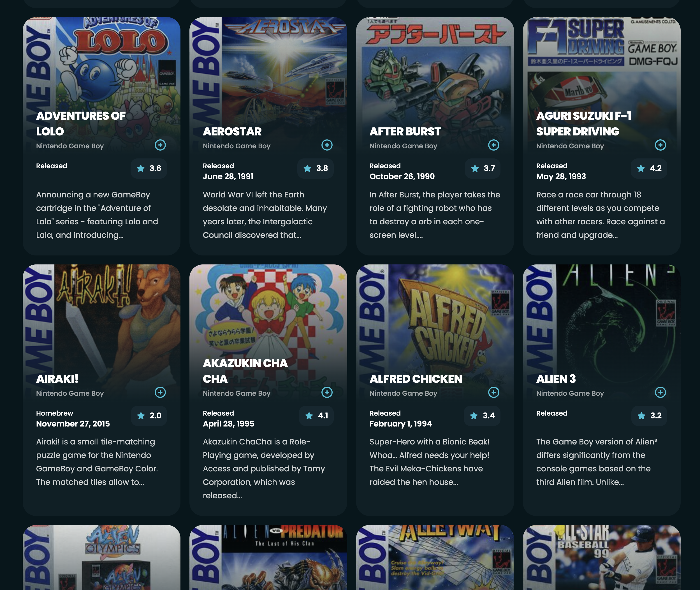
Task: Open Aguri Suzuki F-1 Super Driving title
Action: pos(584,123)
